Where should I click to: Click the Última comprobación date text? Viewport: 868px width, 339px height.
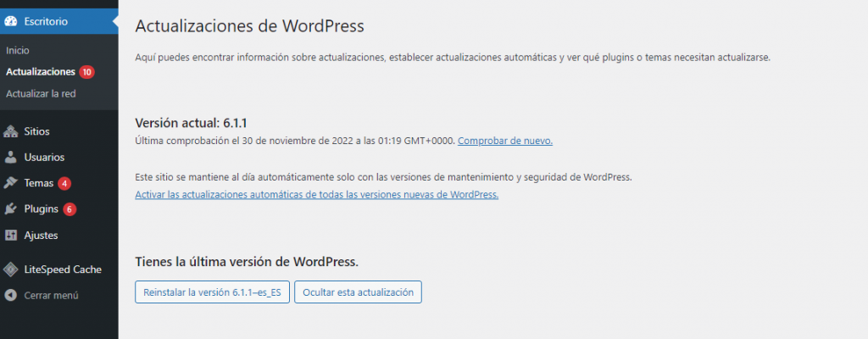(x=295, y=141)
